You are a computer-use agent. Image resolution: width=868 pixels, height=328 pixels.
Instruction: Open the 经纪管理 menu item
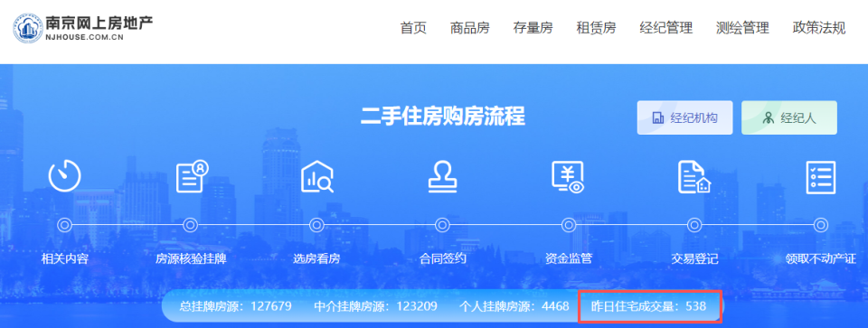tap(666, 28)
